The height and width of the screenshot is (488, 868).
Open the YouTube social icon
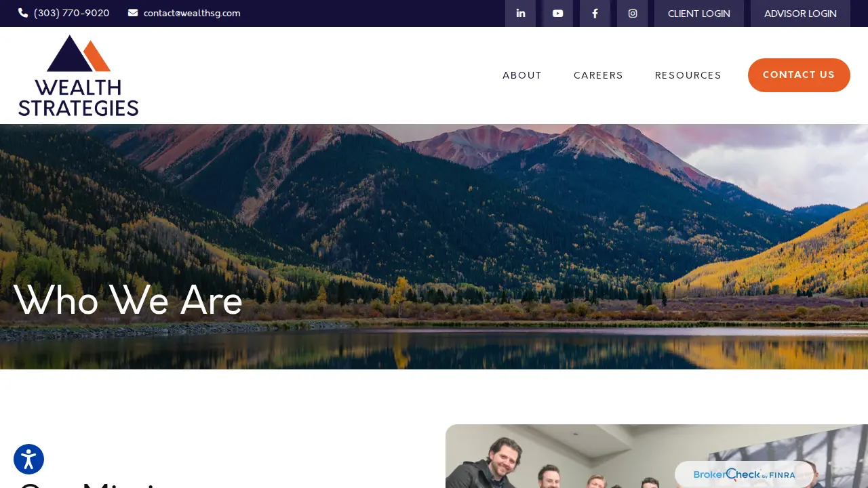557,14
